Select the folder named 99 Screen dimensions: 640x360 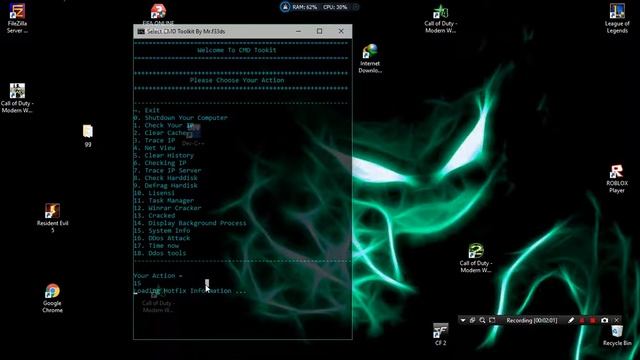[88, 136]
